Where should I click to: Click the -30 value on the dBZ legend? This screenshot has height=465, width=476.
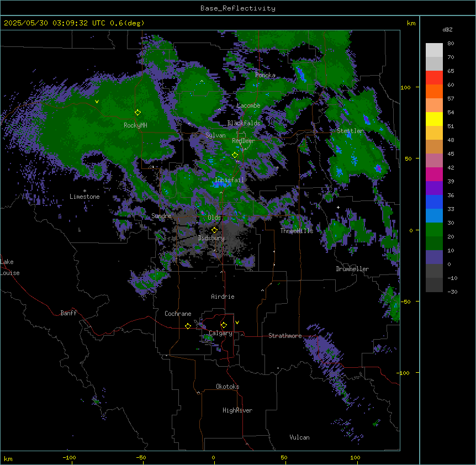click(x=452, y=292)
